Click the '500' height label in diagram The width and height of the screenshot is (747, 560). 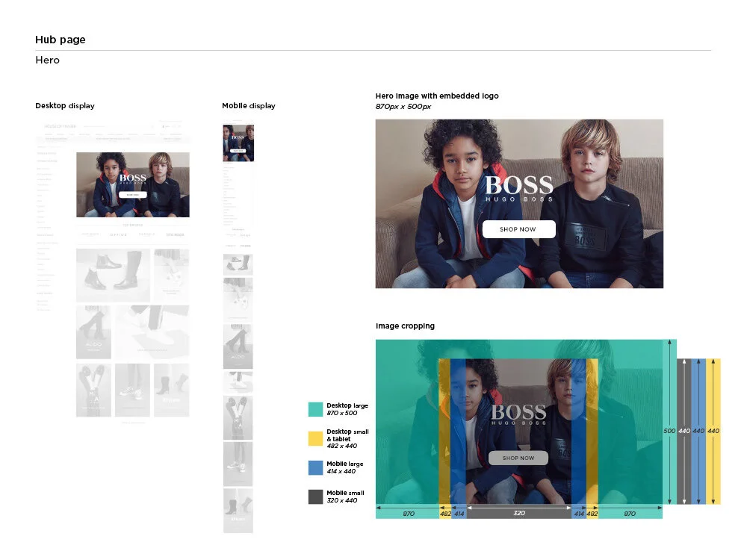point(669,431)
